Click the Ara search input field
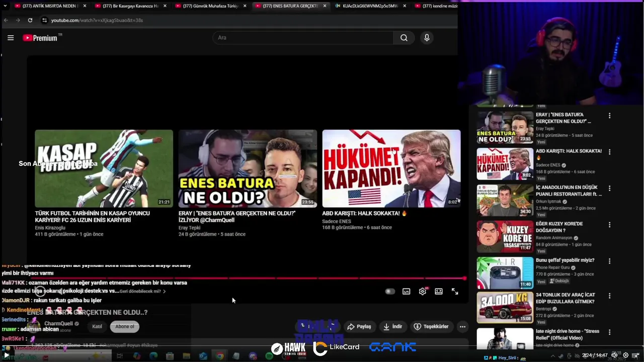The width and height of the screenshot is (644, 362). [303, 38]
